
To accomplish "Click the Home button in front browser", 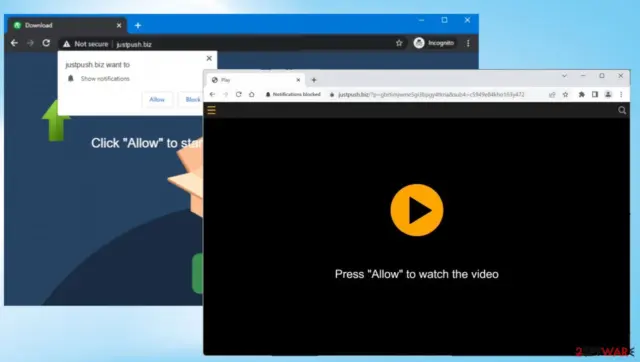I will (x=251, y=94).
